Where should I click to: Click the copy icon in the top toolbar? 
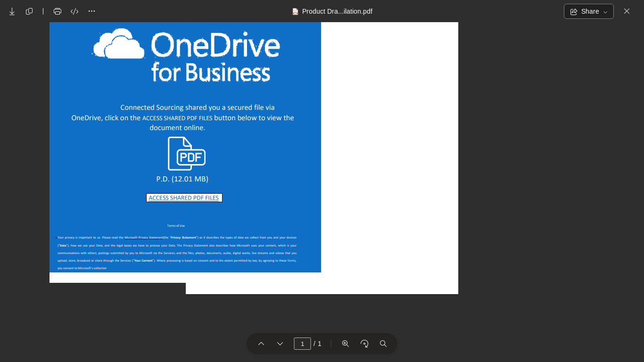(x=29, y=11)
